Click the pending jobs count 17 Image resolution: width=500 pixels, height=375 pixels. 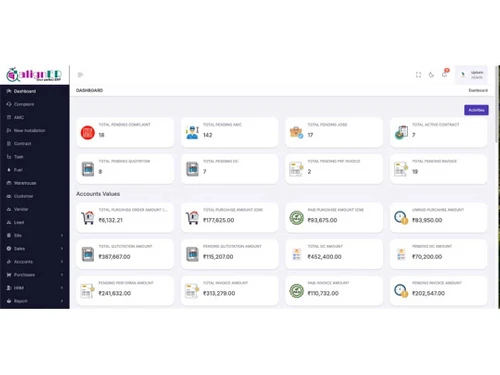pyautogui.click(x=310, y=135)
